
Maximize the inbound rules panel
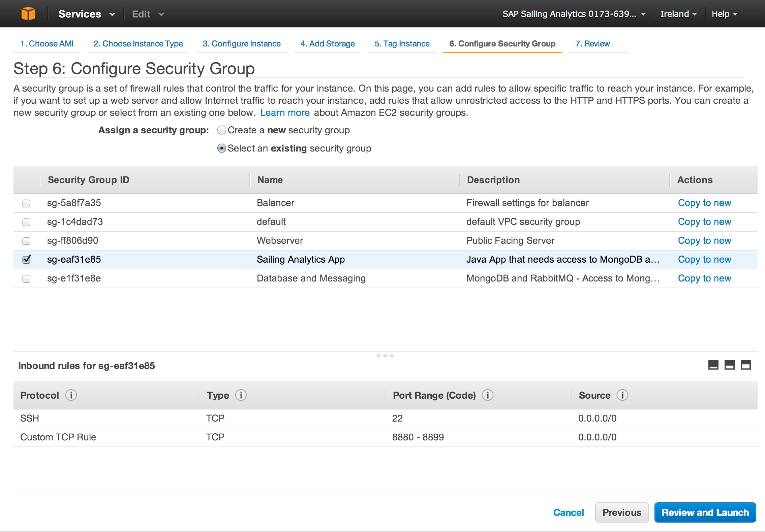tap(745, 365)
